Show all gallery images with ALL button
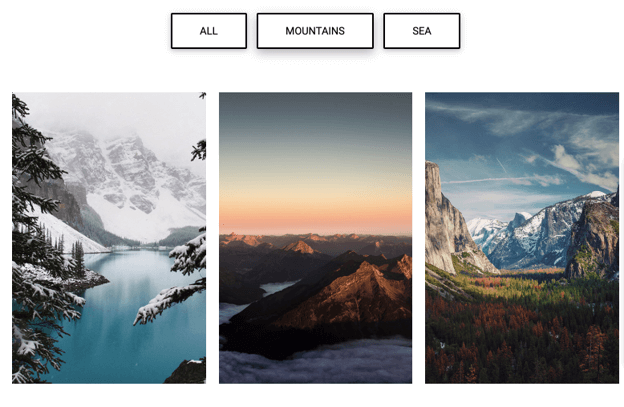This screenshot has width=624, height=407. [x=209, y=31]
